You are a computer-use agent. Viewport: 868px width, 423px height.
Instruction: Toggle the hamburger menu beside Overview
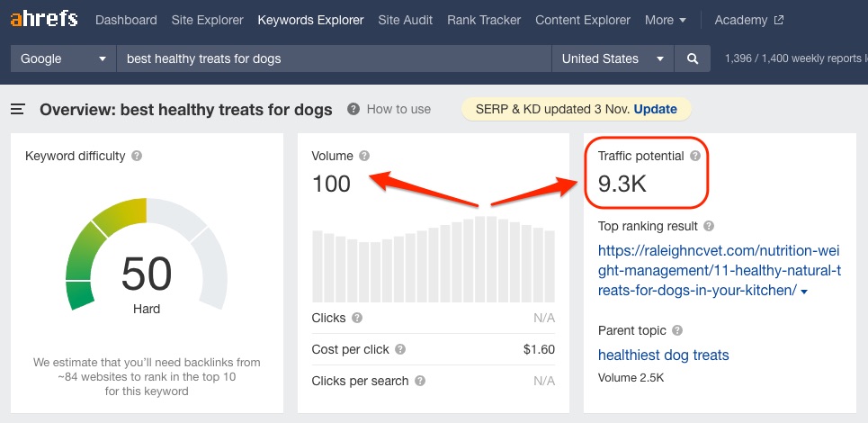coord(18,109)
